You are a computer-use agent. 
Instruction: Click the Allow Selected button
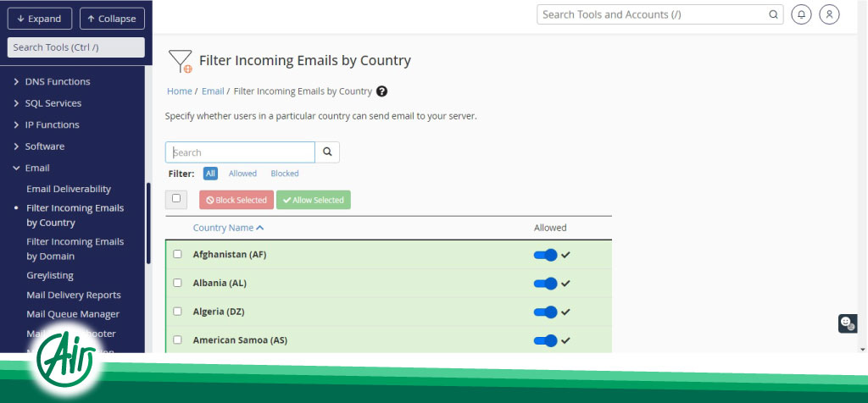tap(314, 200)
